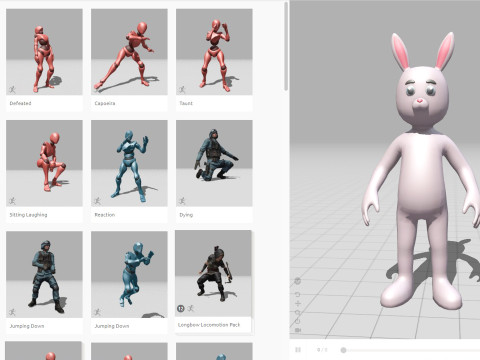Viewport: 480px width, 360px height.
Task: Click the frame counter next to pause button
Action: pyautogui.click(x=322, y=350)
